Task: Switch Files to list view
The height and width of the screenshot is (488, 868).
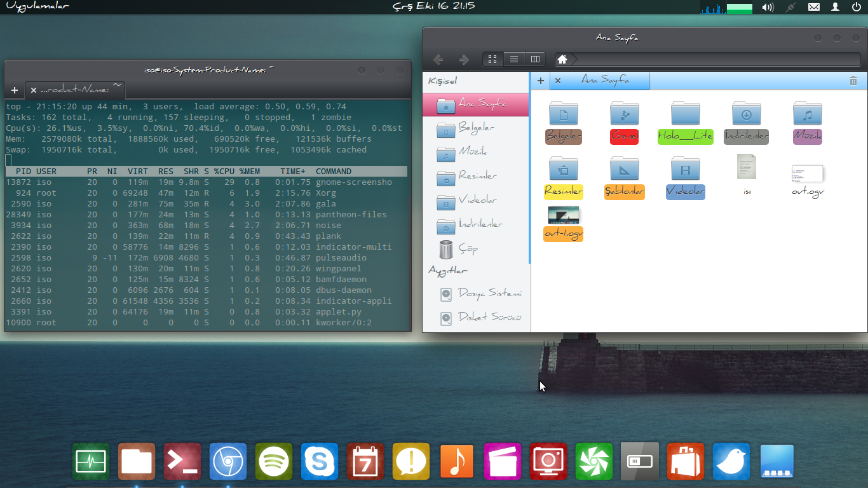Action: coord(514,59)
